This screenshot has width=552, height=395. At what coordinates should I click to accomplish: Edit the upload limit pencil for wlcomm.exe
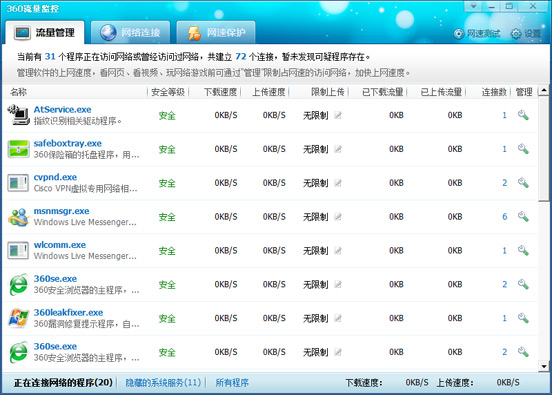tap(338, 251)
